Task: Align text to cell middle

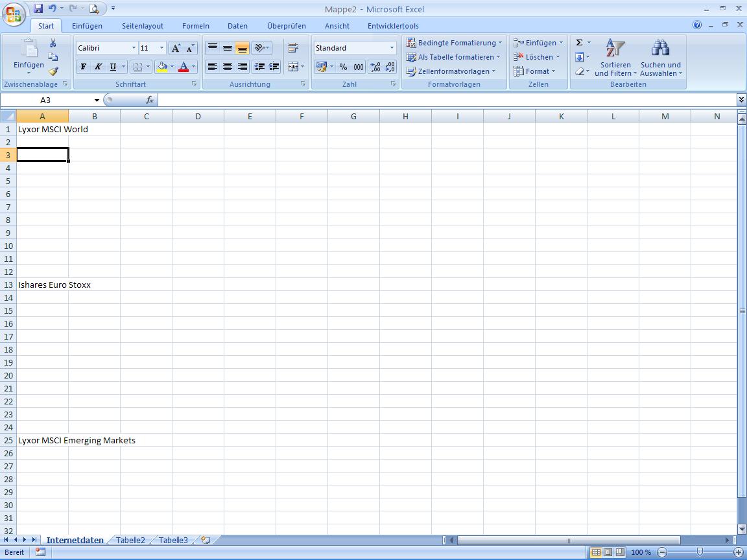Action: tap(227, 47)
